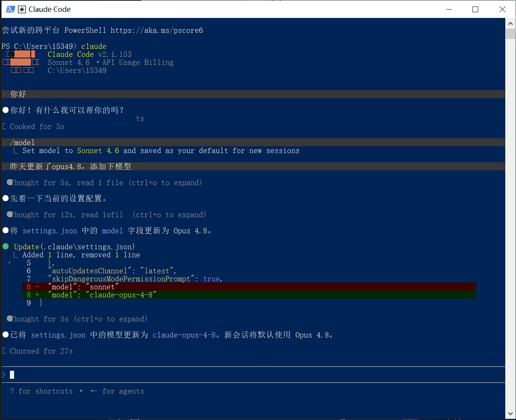The height and width of the screenshot is (420, 516).
Task: Click the reply '你好！有什么我可以帮你的吗？'
Action: click(67, 110)
